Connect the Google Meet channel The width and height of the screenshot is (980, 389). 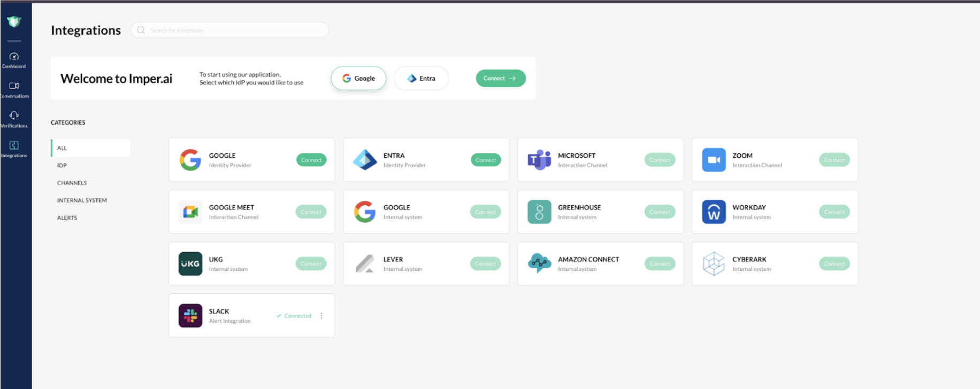click(x=311, y=212)
